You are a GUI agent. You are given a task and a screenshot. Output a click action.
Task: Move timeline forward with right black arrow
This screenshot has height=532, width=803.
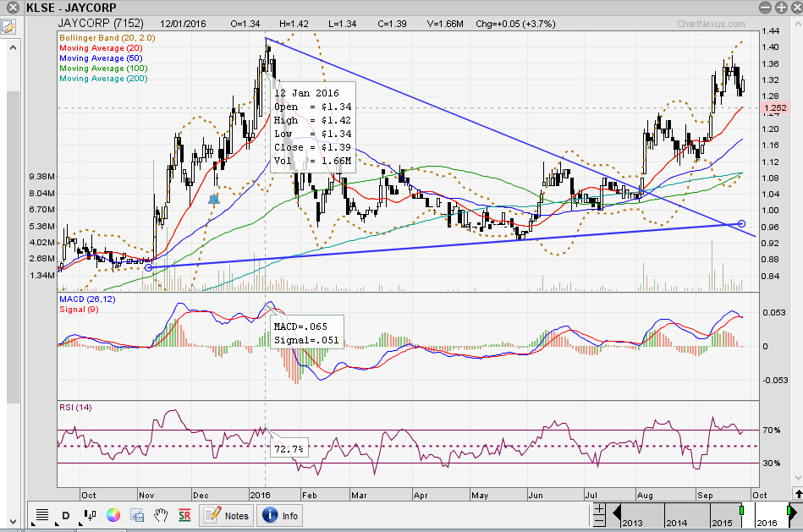pyautogui.click(x=792, y=512)
